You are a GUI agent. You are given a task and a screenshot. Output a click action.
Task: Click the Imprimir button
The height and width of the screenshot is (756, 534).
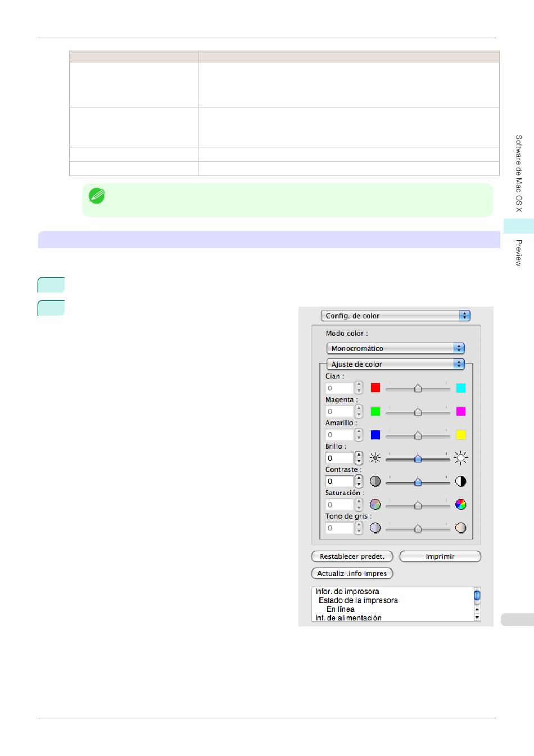(x=440, y=556)
